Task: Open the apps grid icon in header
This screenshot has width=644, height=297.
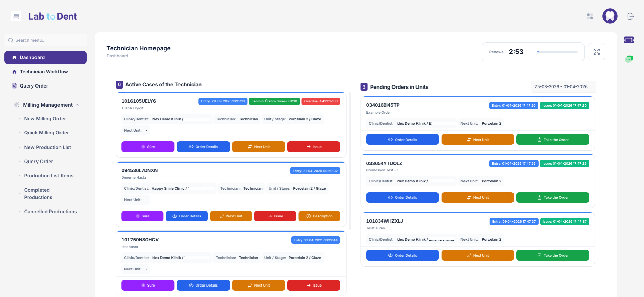Action: tap(590, 16)
